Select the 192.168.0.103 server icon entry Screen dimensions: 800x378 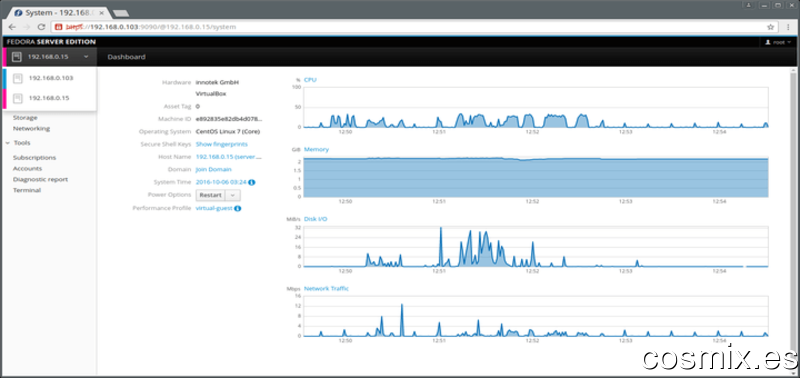(18, 78)
